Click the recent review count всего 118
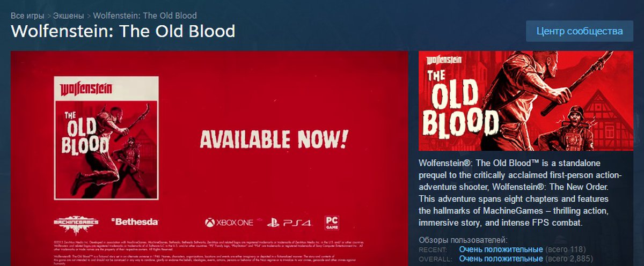This screenshot has width=644, height=266. [x=566, y=249]
